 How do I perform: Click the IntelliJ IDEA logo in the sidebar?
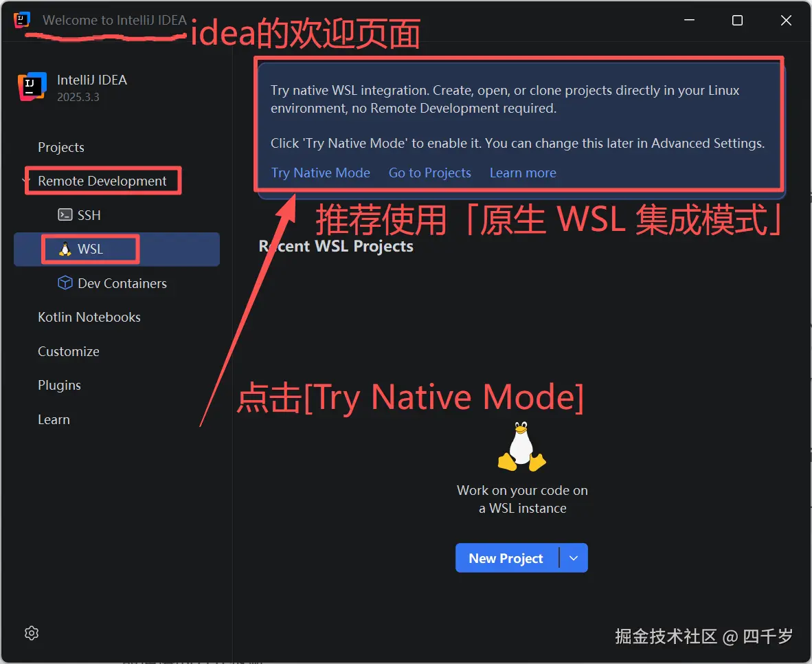click(32, 87)
